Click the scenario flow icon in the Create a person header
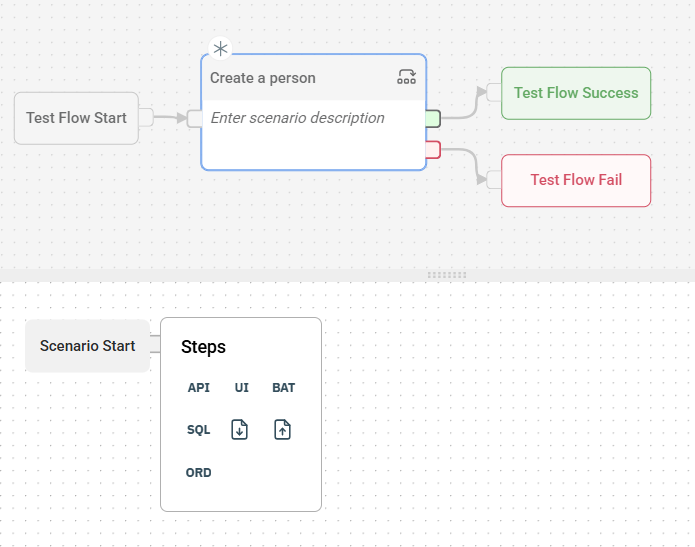 (x=406, y=77)
